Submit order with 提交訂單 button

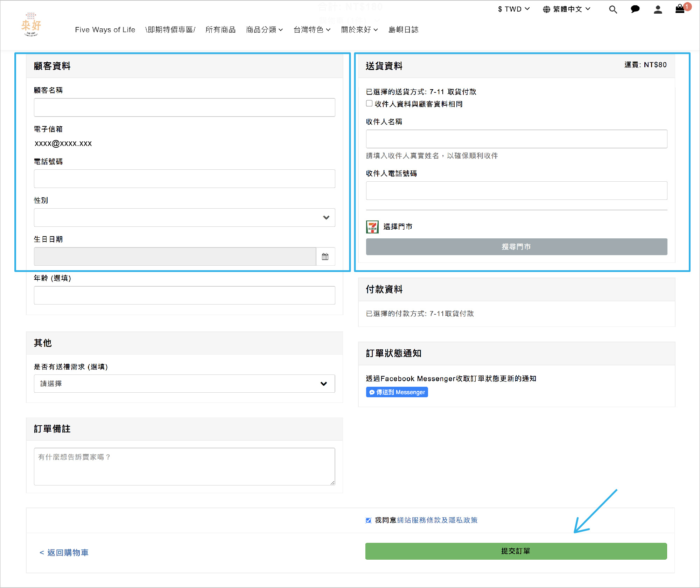point(516,551)
